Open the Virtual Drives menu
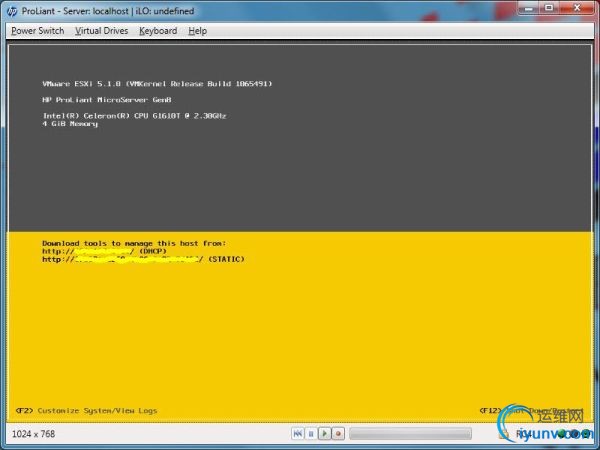This screenshot has height=450, width=600. coord(101,31)
